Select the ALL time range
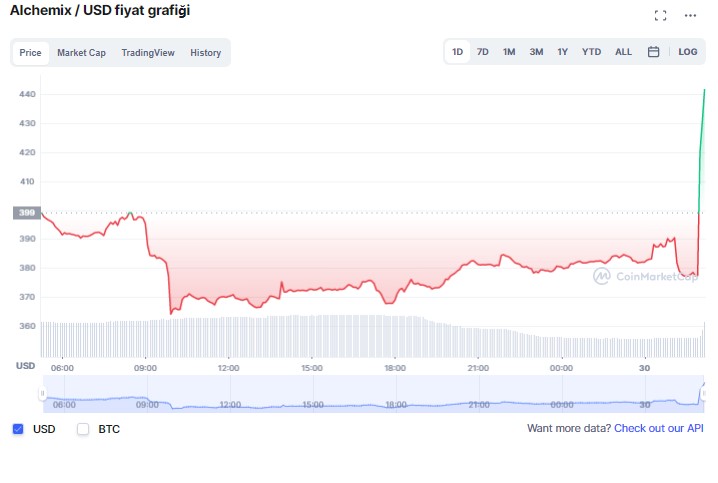Screen dimensions: 718x483 click(623, 52)
